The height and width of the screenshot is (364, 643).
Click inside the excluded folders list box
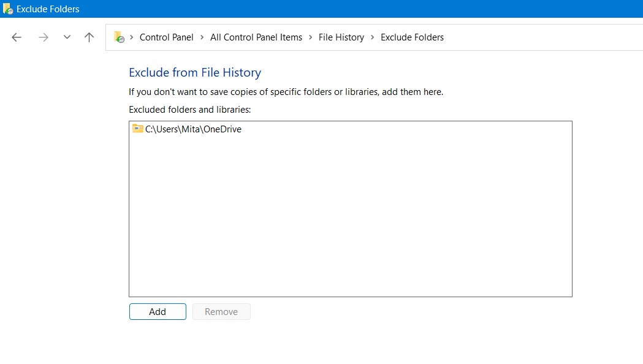tap(350, 214)
